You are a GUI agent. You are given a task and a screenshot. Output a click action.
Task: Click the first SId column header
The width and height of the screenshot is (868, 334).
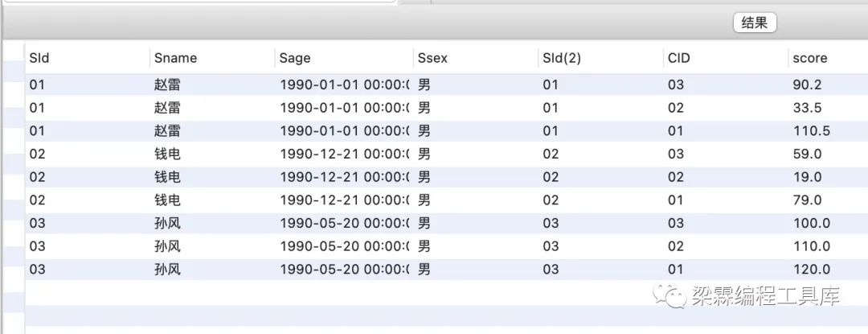pos(39,58)
